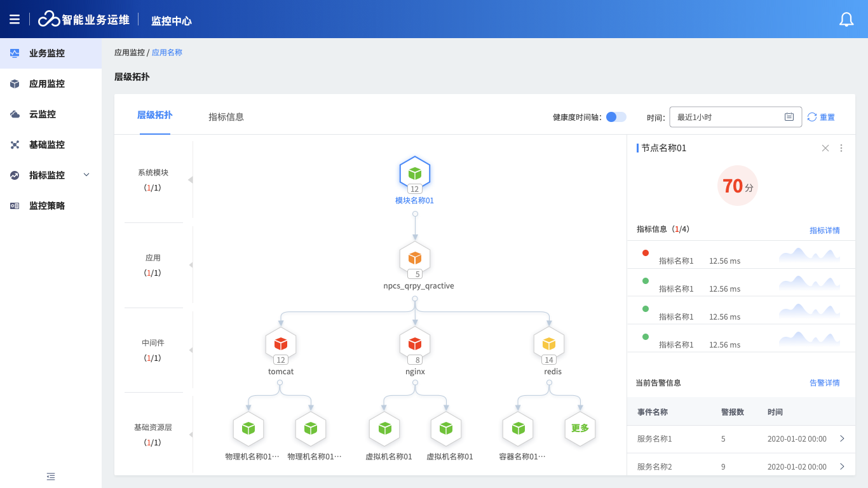
Task: Open the 最近1小时 time selector
Action: 736,117
